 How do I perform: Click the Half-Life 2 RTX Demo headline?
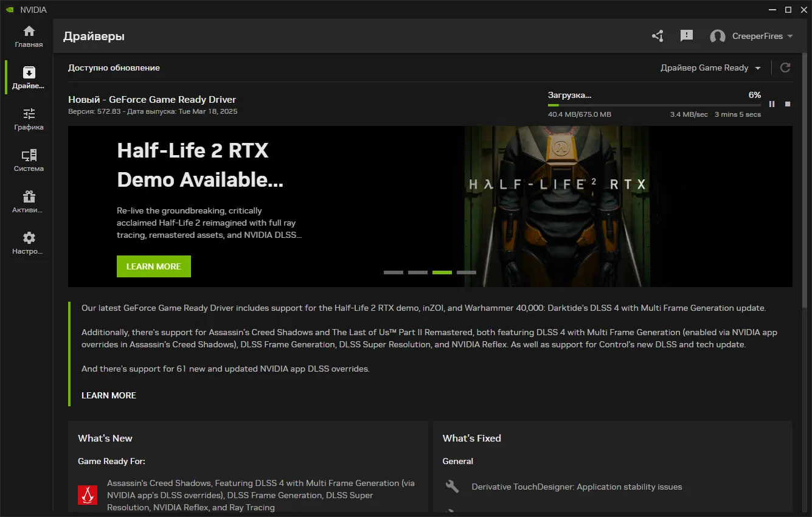200,165
